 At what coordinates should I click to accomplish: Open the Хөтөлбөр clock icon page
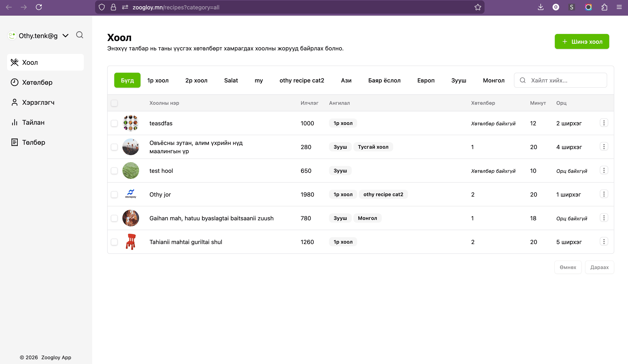(14, 82)
